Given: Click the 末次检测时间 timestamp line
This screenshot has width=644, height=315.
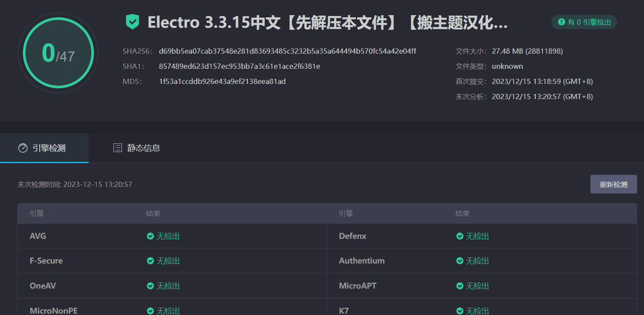Looking at the screenshot, I should [74, 184].
